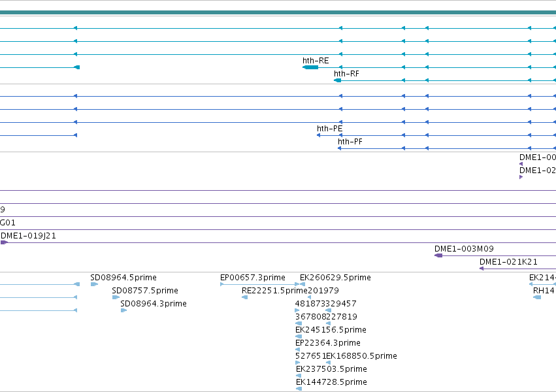Image resolution: width=556 pixels, height=392 pixels.
Task: Click the glyph beneath EK245156.5prime
Action: (299, 336)
